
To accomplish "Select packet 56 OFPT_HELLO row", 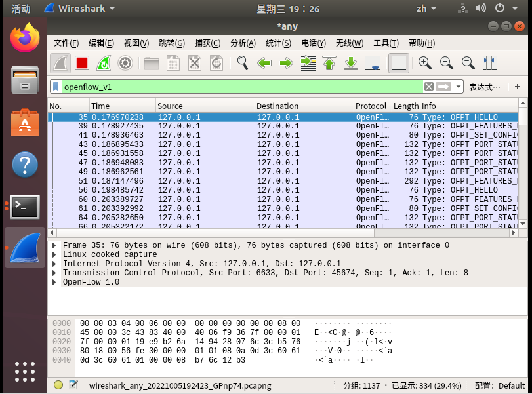I will (x=283, y=190).
